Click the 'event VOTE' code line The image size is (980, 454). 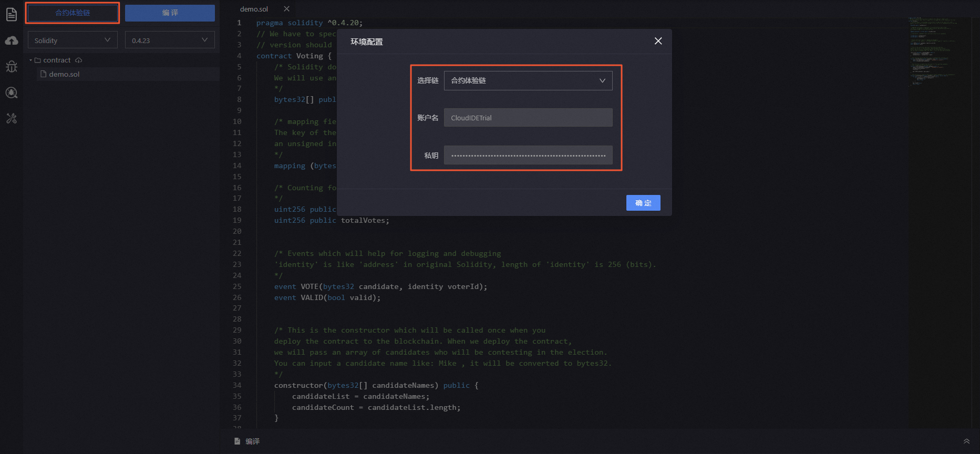click(x=380, y=286)
